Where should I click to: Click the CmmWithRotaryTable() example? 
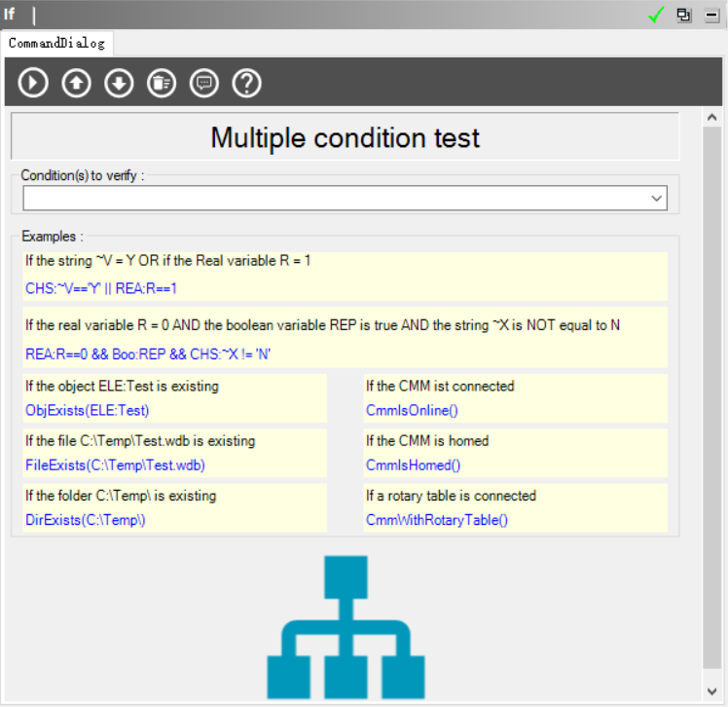[x=437, y=519]
